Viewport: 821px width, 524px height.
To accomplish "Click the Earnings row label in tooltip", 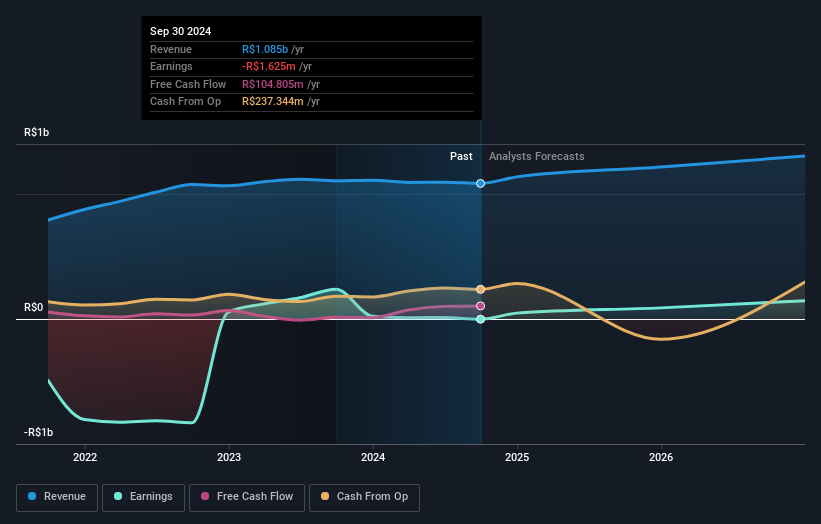I will 171,66.
